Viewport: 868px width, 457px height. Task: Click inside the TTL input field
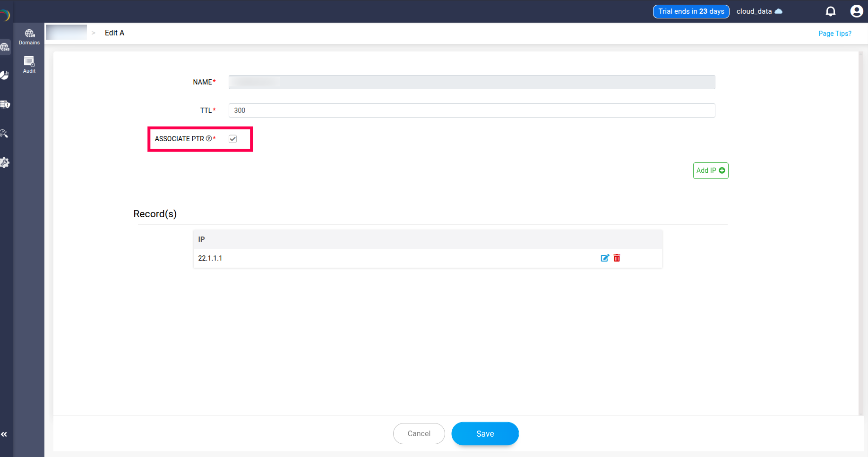coord(471,110)
